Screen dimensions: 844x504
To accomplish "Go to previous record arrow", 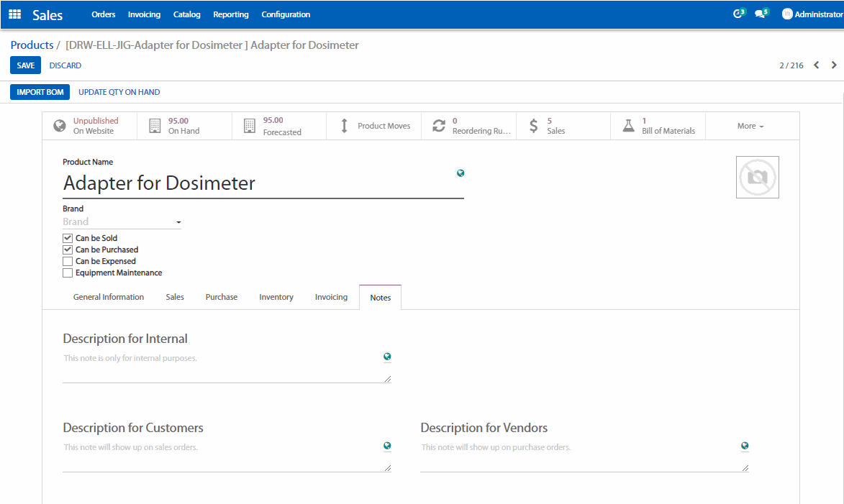I will click(x=817, y=65).
